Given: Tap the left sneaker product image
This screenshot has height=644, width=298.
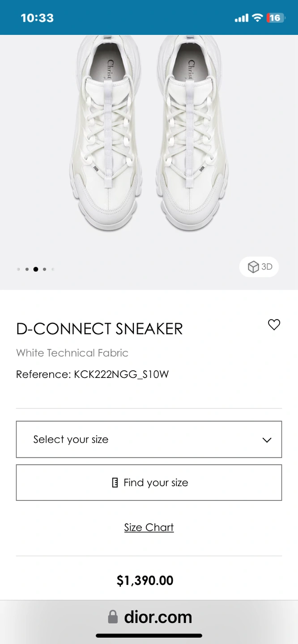Looking at the screenshot, I should (107, 134).
